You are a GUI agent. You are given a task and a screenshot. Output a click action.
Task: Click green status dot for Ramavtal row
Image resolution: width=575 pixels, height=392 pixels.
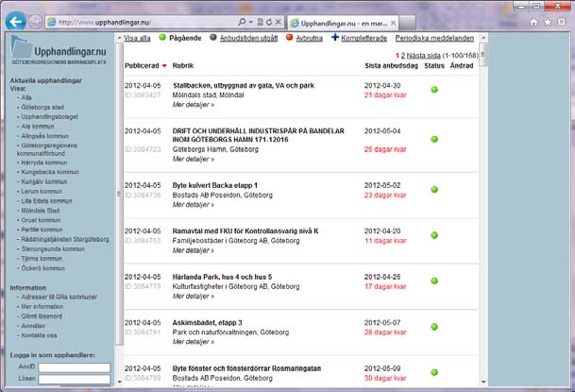click(x=434, y=235)
